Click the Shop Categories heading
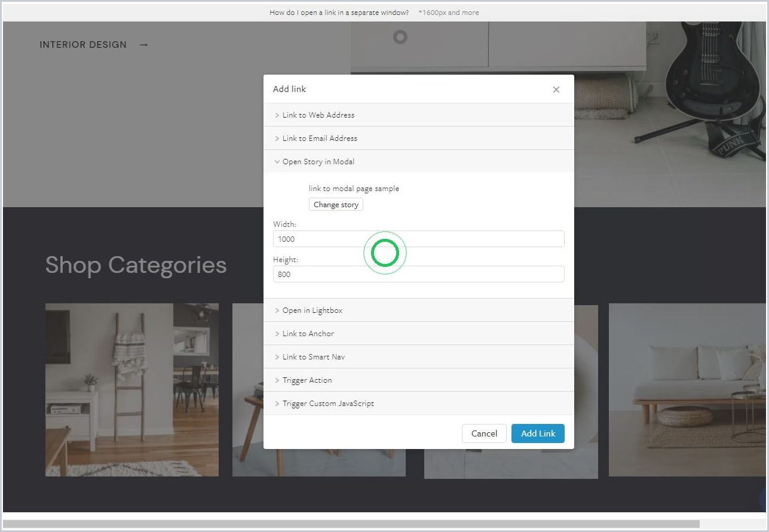This screenshot has height=532, width=769. 136,265
